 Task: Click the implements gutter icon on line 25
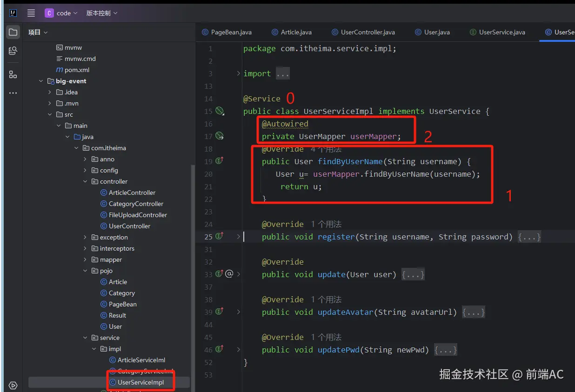coord(220,236)
